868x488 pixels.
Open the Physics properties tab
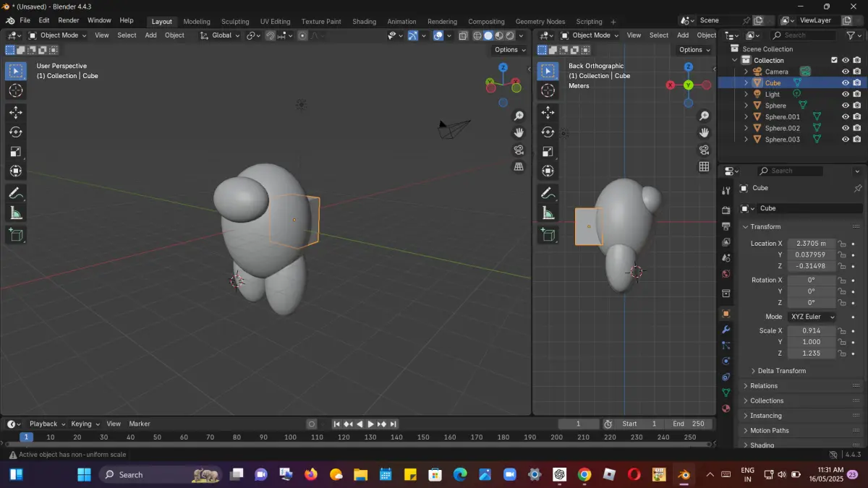coord(726,361)
